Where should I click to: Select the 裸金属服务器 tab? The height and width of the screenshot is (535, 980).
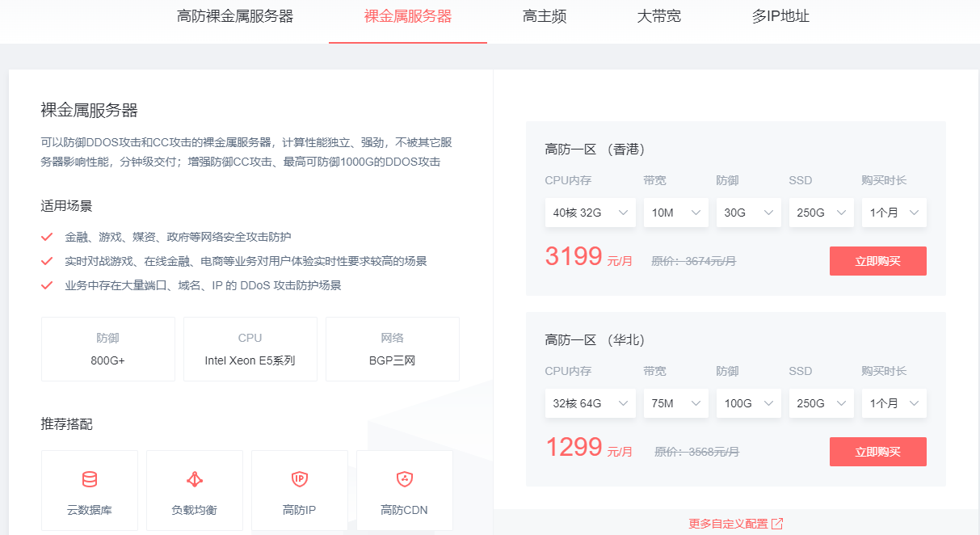click(408, 16)
